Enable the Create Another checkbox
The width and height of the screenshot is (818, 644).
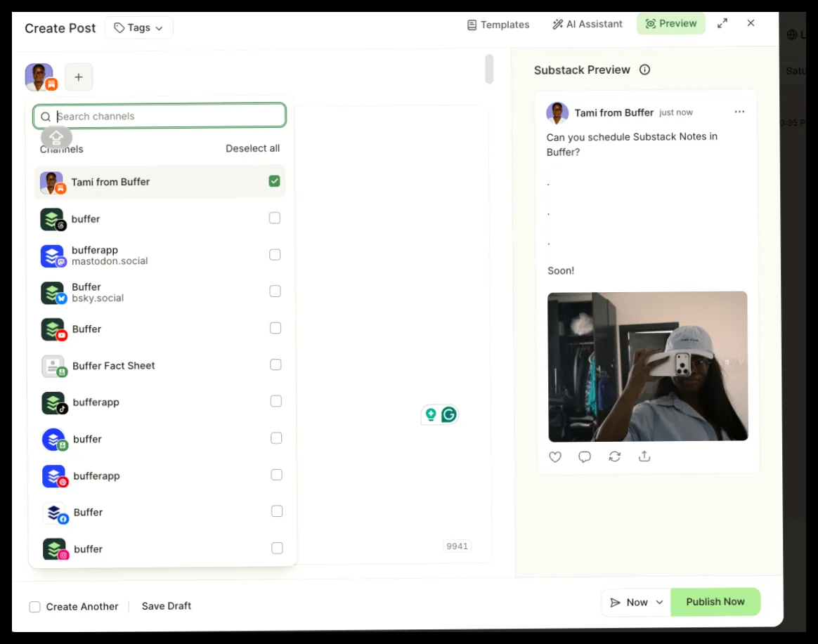(35, 607)
